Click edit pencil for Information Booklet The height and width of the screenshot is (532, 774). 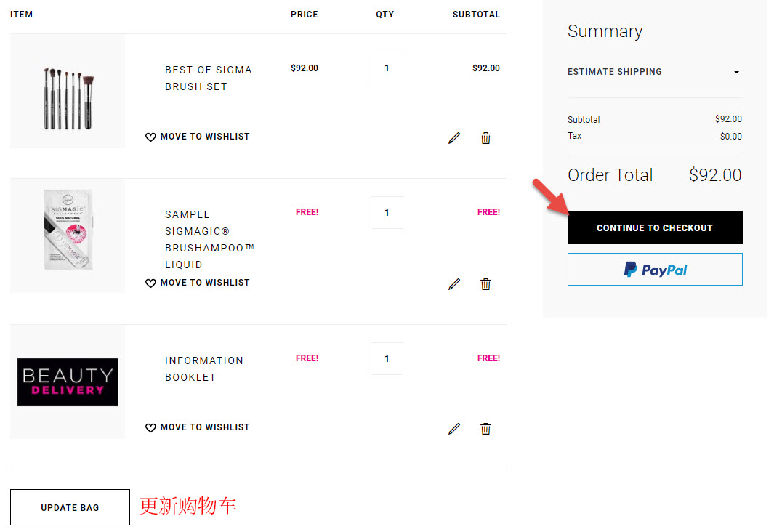point(454,429)
